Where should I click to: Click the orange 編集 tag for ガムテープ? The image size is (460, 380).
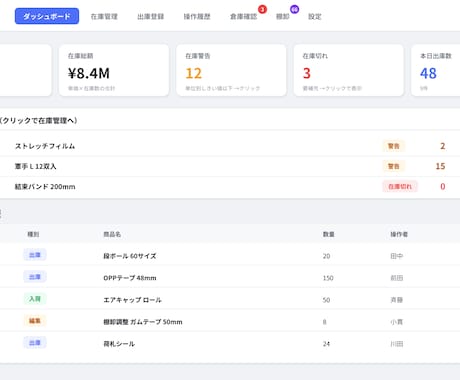pos(35,321)
